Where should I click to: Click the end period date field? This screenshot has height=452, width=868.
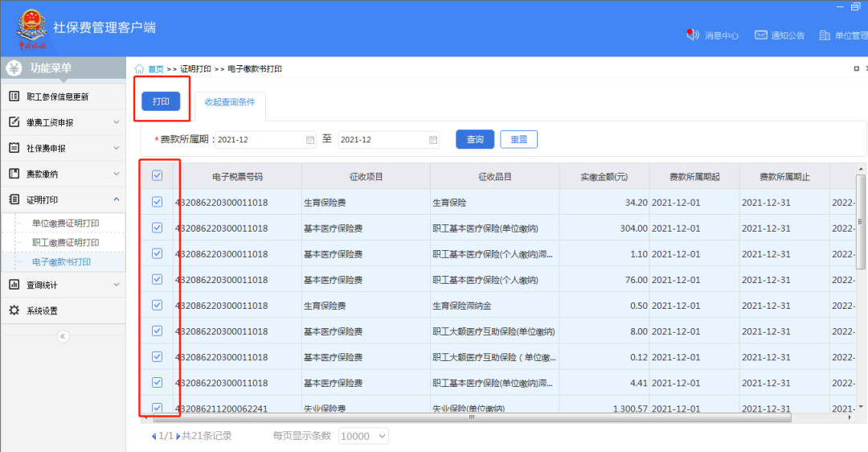coord(389,140)
